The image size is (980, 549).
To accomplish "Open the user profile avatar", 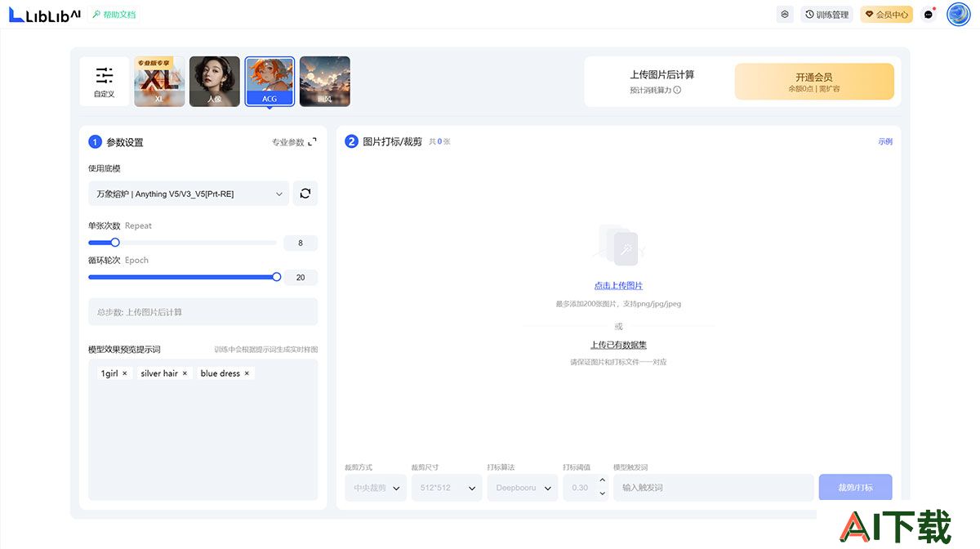I will click(x=958, y=14).
